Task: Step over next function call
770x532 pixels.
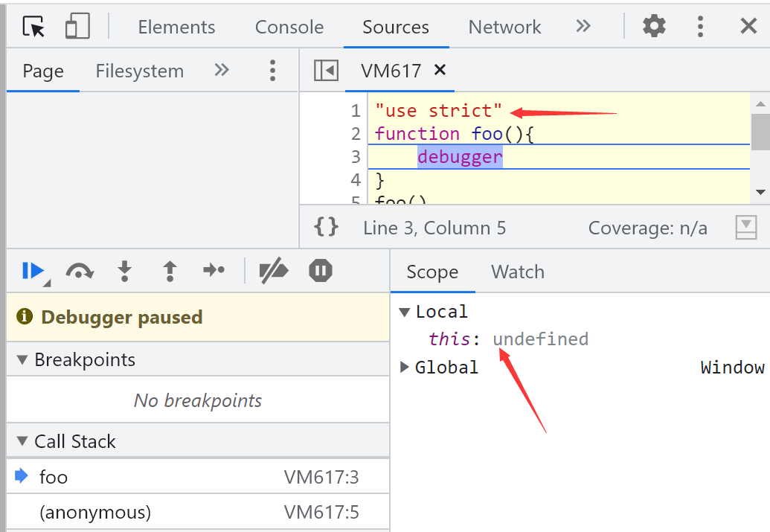Action: [79, 271]
